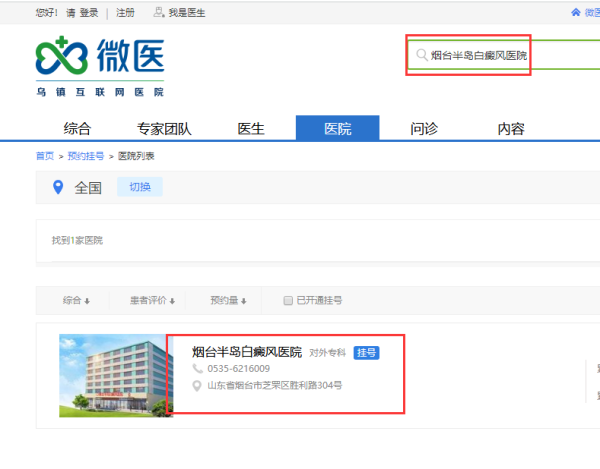
Task: Open 预约挂号 breadcrumb link
Action: (86, 156)
